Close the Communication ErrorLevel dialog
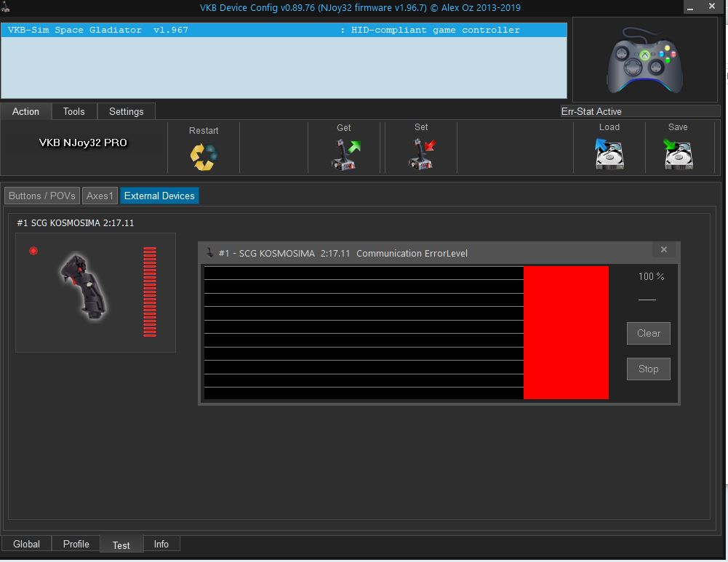The image size is (728, 562). (x=663, y=249)
